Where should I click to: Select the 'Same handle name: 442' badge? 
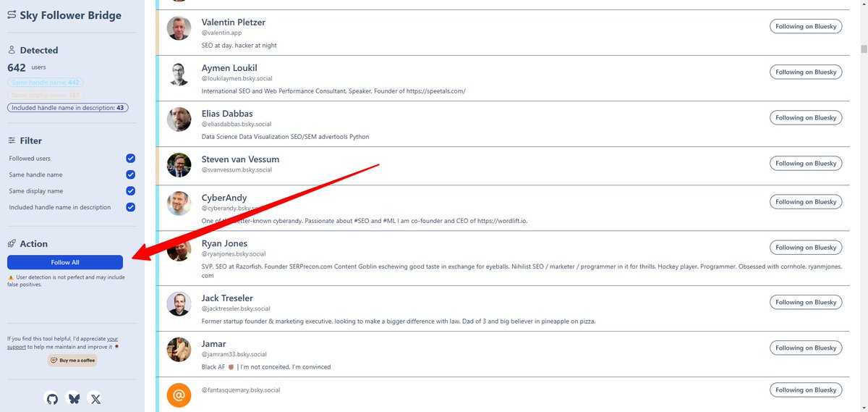pos(46,83)
